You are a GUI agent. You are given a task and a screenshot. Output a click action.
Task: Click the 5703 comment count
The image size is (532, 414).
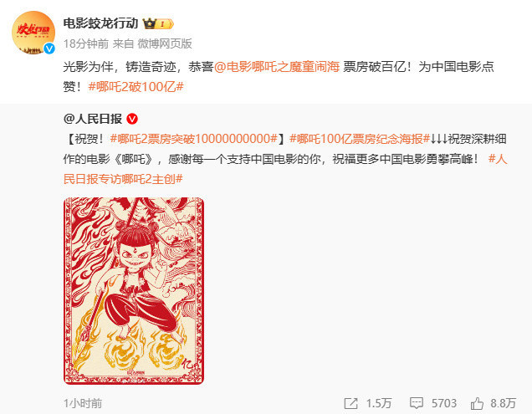click(x=444, y=403)
